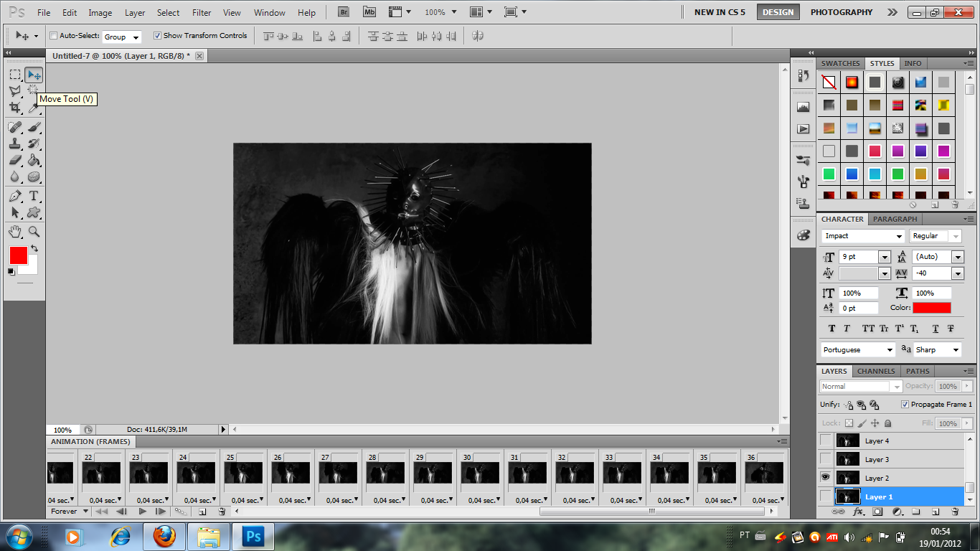
Task: Select the Sponge tool
Action: click(34, 176)
